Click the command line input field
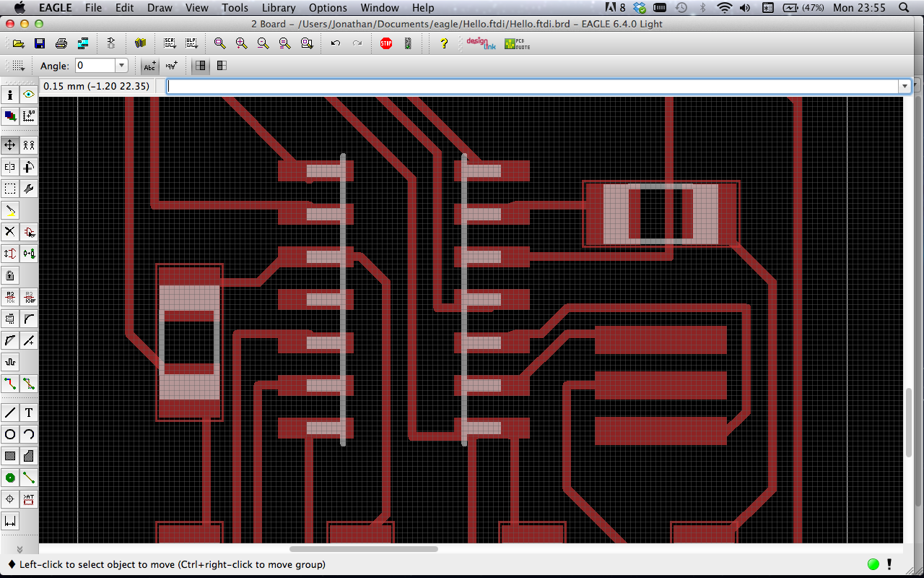Viewport: 924px width, 578px height. click(x=533, y=86)
